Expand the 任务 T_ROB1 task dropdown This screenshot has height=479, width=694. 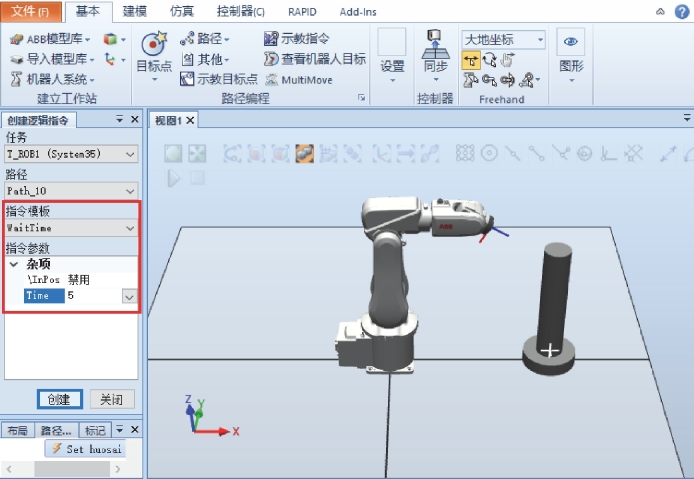point(130,154)
